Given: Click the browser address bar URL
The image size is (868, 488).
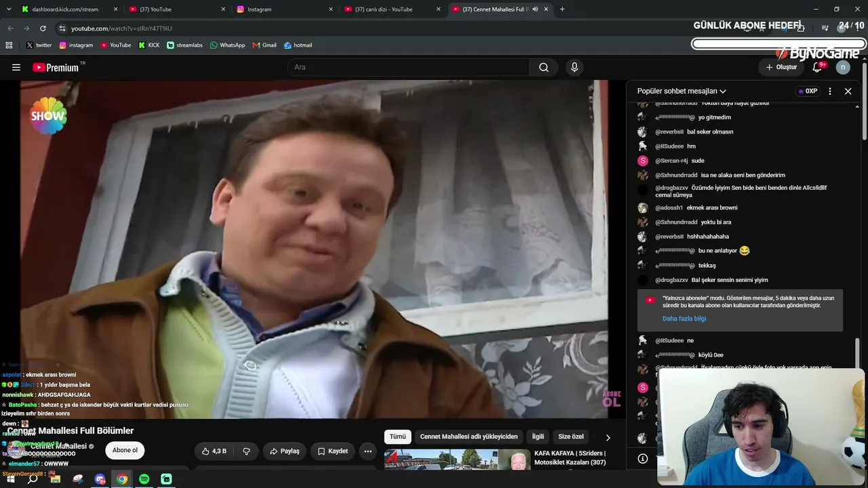Looking at the screenshot, I should [122, 28].
